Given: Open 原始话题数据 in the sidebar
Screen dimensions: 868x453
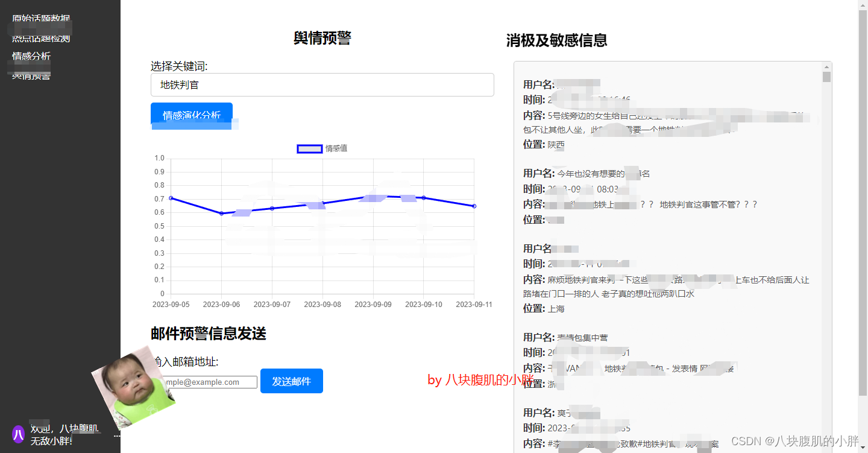Looking at the screenshot, I should [x=41, y=19].
